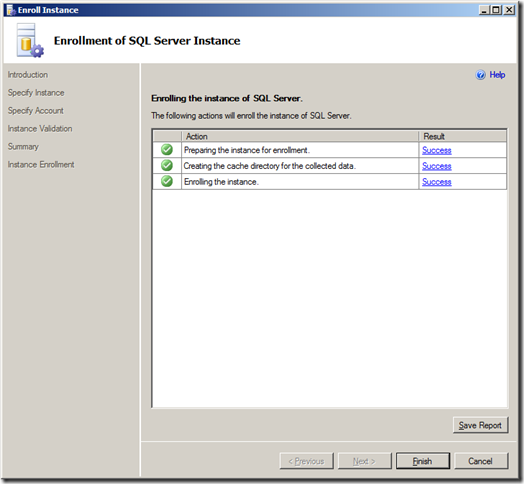524x484 pixels.
Task: Click green check icon for Enrolling the instance
Action: (x=167, y=181)
